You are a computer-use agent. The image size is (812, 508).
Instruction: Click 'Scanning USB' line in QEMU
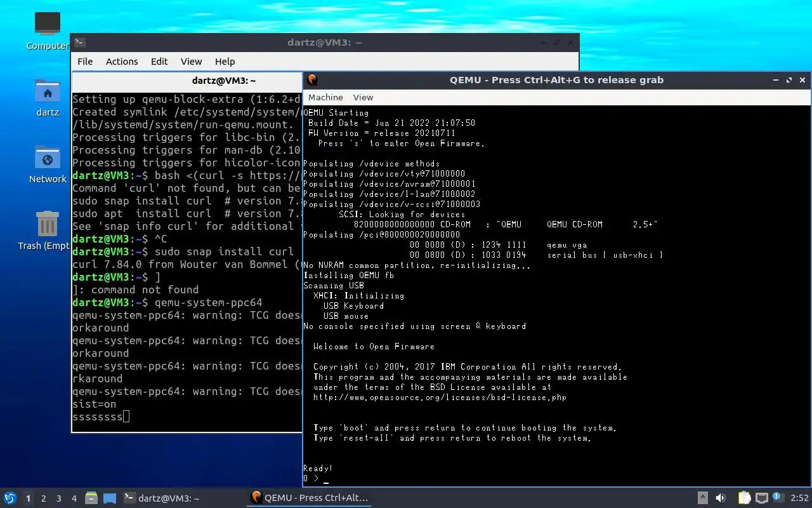(333, 286)
